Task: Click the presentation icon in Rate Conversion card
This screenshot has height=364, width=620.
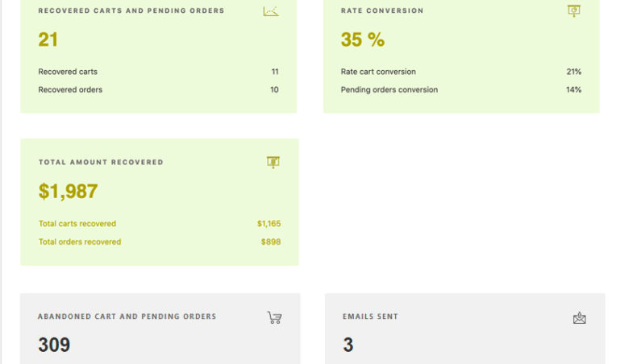Action: point(574,10)
